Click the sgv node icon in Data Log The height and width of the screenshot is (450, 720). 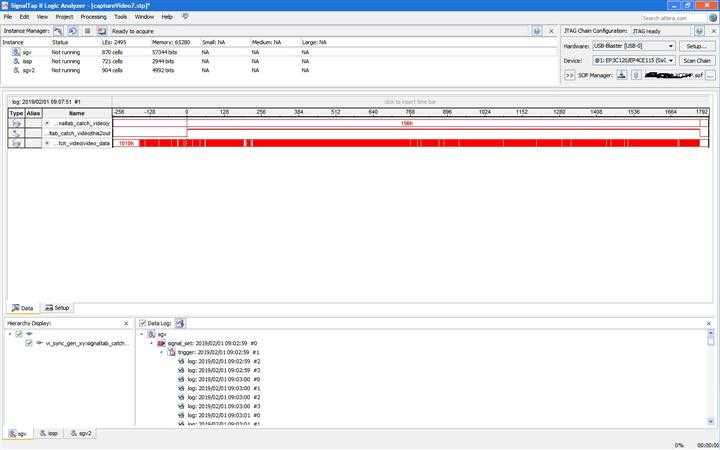click(x=152, y=334)
